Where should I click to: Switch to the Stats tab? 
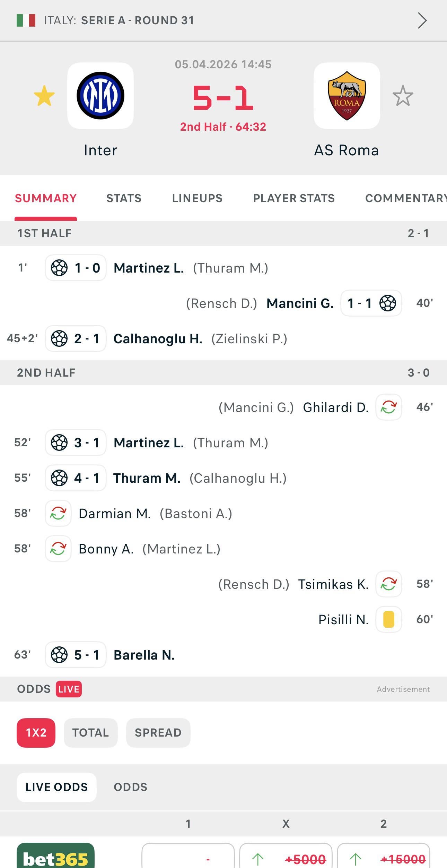point(124,198)
